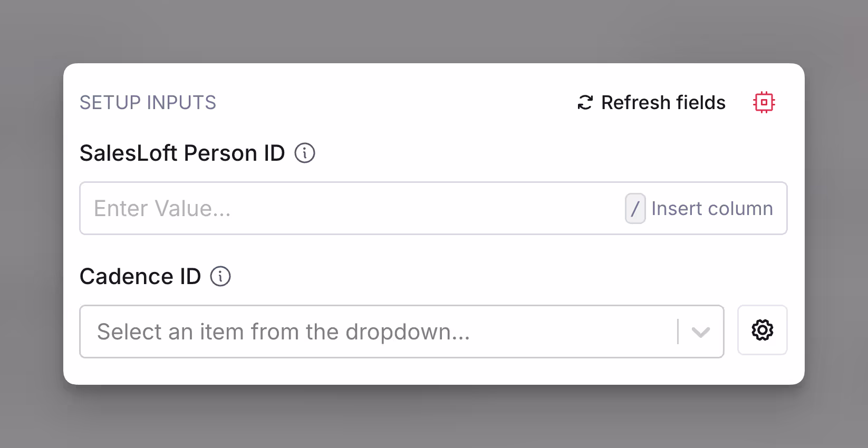Click the circular arrows refresh icon
Image resolution: width=868 pixels, height=448 pixels.
pos(585,102)
